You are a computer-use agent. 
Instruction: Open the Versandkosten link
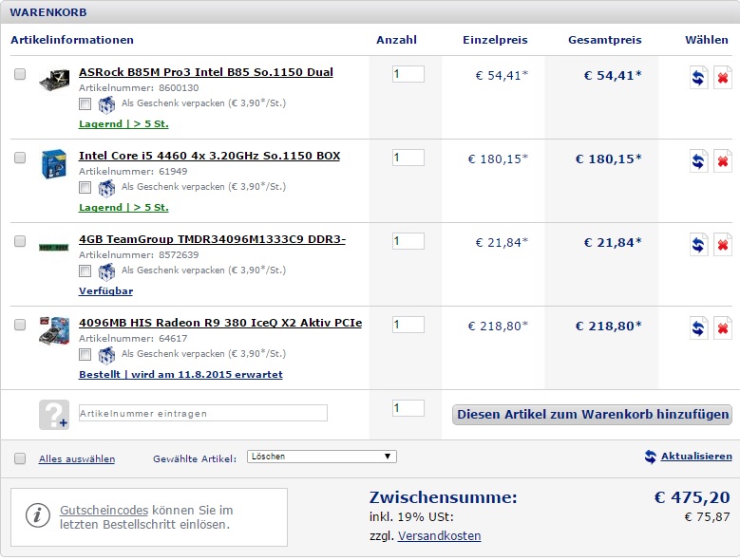tap(440, 536)
